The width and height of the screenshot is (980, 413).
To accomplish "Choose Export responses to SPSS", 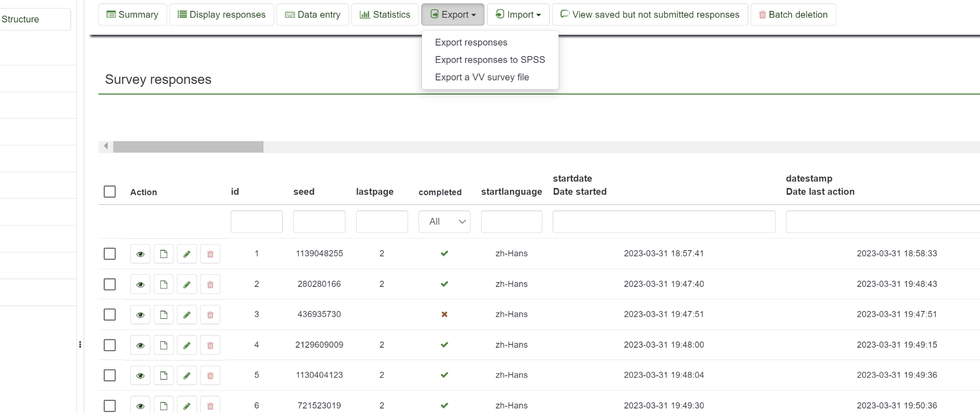I will [x=490, y=60].
